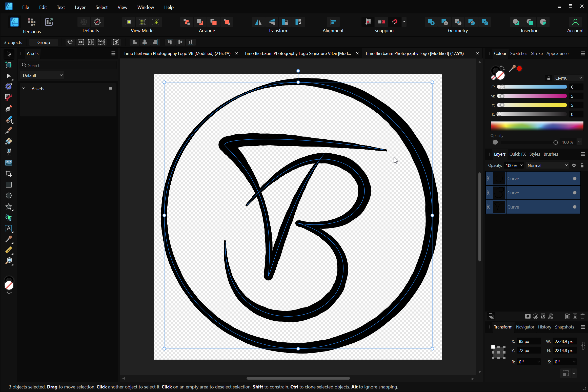Screen dimensions: 588x392
Task: Open the CMYK colour model dropdown
Action: pos(569,78)
